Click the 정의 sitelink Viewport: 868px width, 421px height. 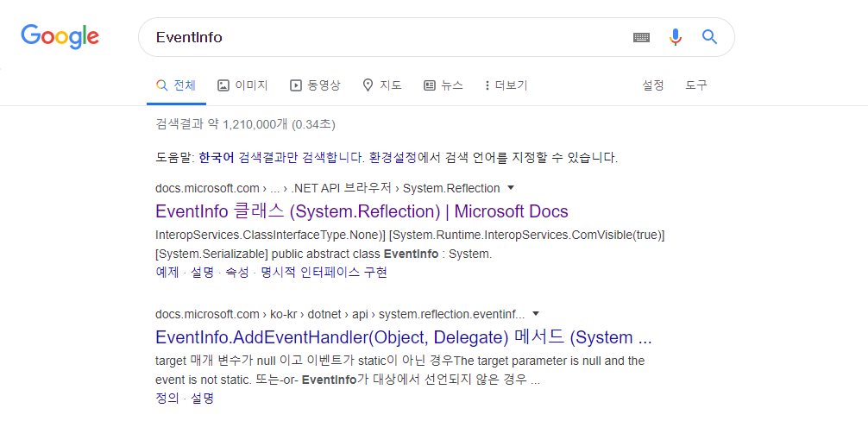[x=167, y=398]
